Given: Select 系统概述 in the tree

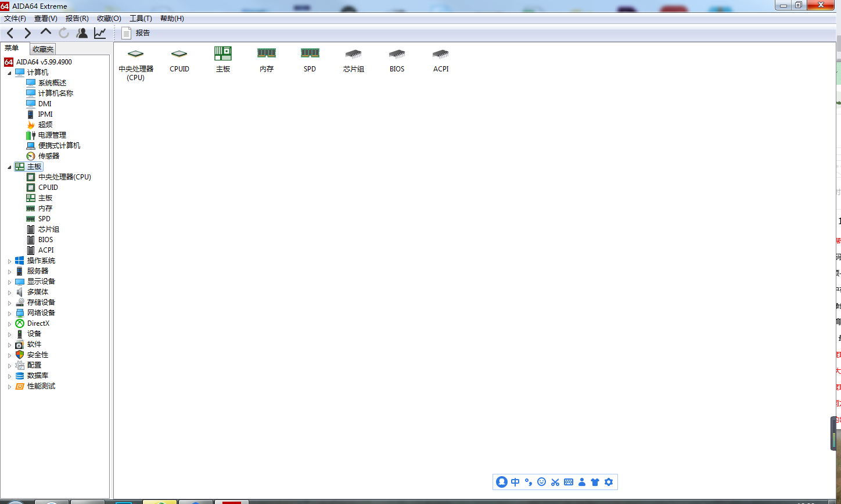Looking at the screenshot, I should (52, 82).
